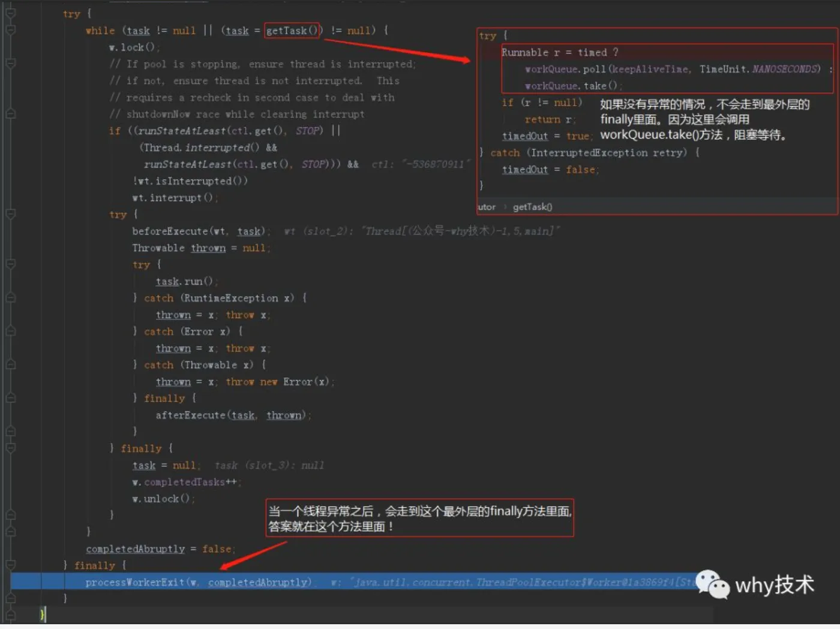Place cursor on w.lock() call
This screenshot has width=840, height=629.
133,47
